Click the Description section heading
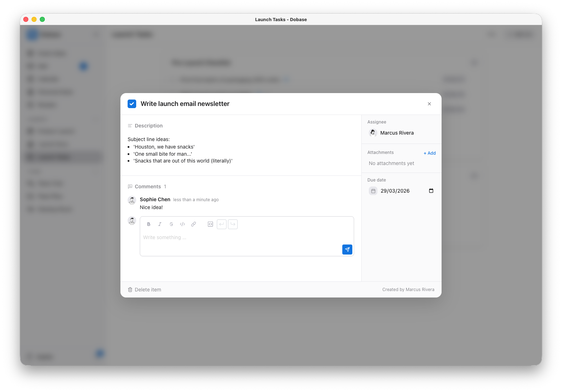The height and width of the screenshot is (392, 562). [x=149, y=126]
